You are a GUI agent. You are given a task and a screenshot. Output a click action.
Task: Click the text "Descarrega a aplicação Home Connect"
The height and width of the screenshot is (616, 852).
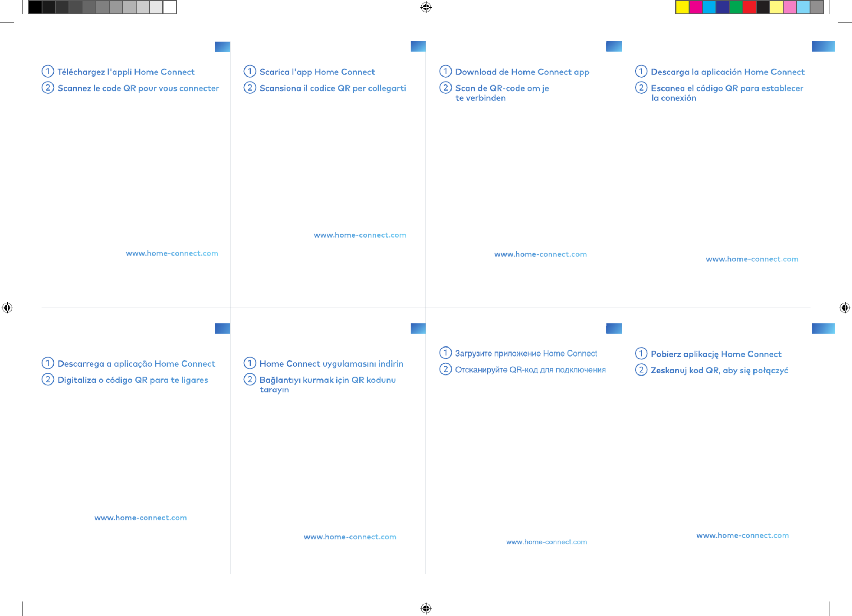pyautogui.click(x=136, y=364)
